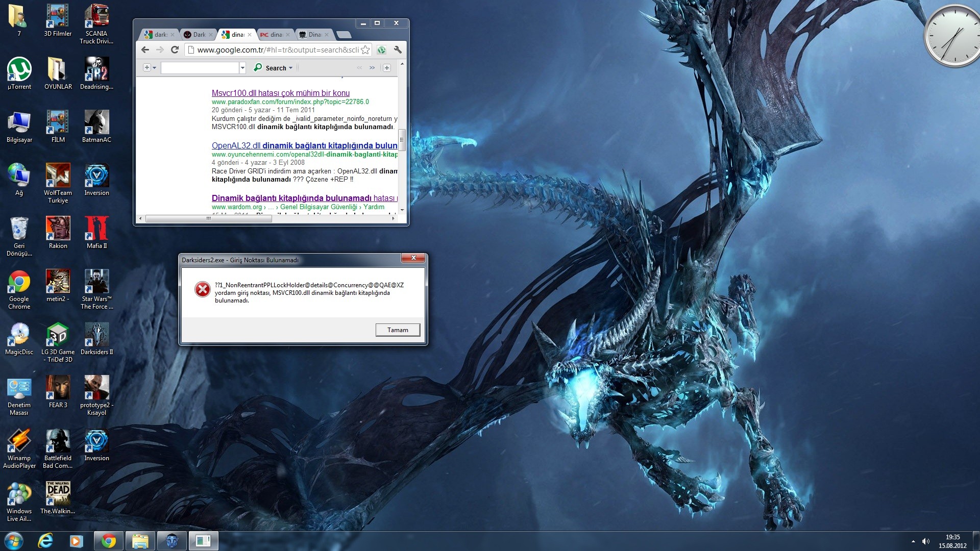Switch to the 'Dina' tab with the cat icon
Image resolution: width=980 pixels, height=551 pixels.
(313, 35)
